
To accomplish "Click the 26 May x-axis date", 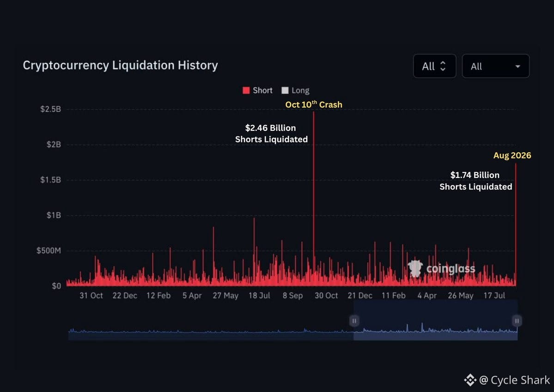I will (x=461, y=295).
